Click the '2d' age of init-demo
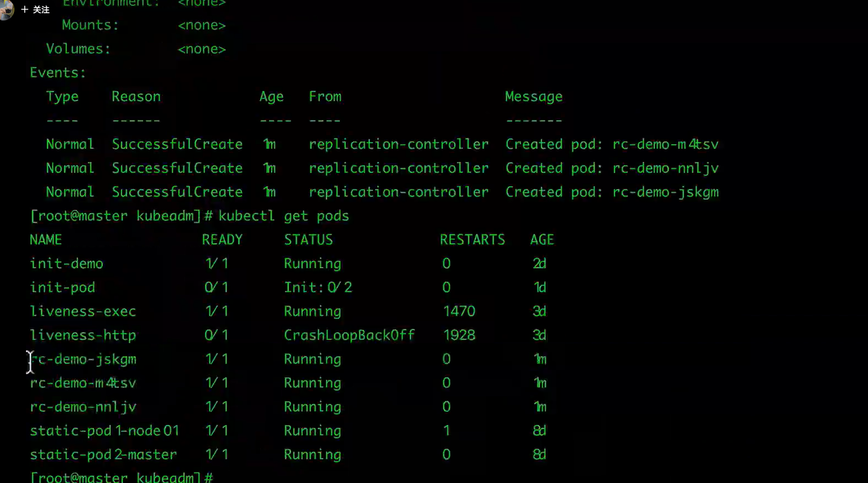868x483 pixels. 539,264
